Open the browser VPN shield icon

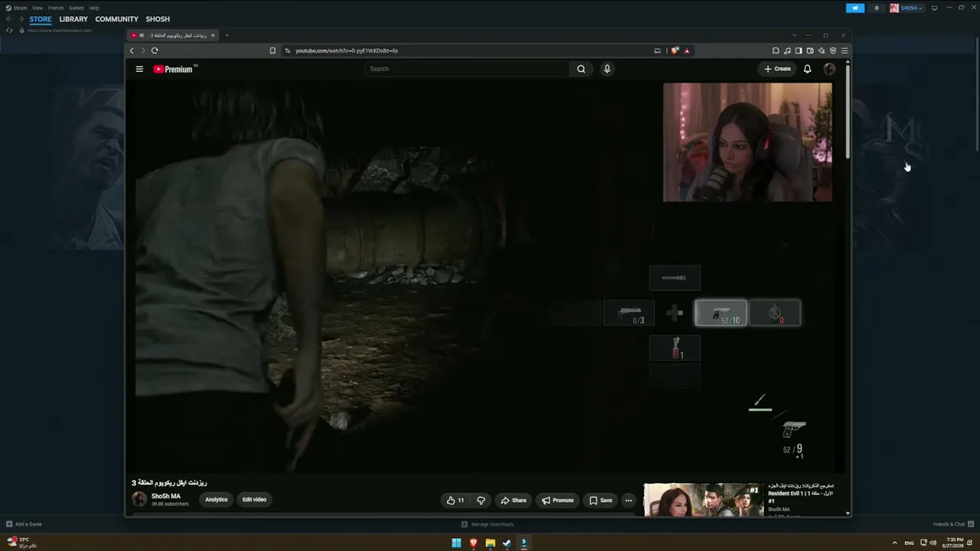tap(833, 51)
